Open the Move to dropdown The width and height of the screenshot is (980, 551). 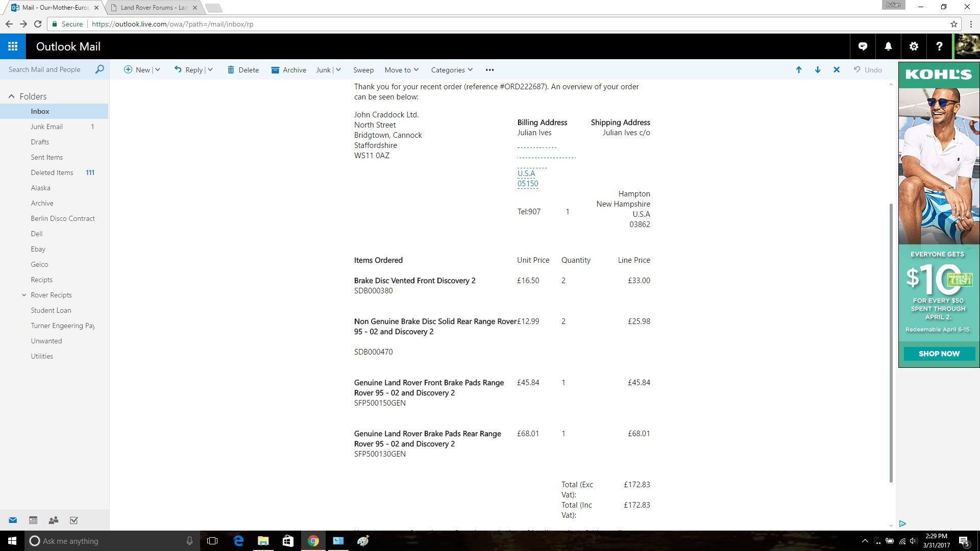click(x=401, y=70)
